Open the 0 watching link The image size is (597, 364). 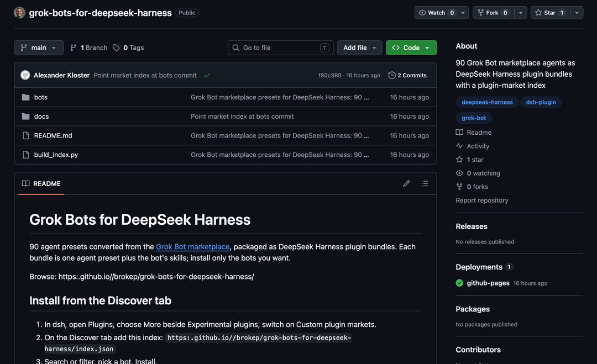coord(478,173)
